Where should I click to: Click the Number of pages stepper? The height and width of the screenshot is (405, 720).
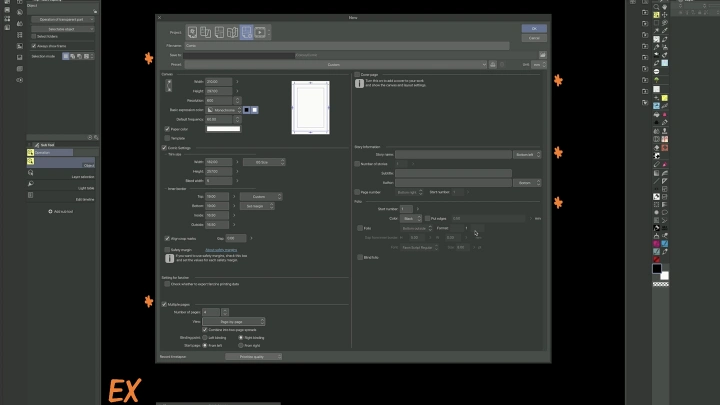click(225, 312)
